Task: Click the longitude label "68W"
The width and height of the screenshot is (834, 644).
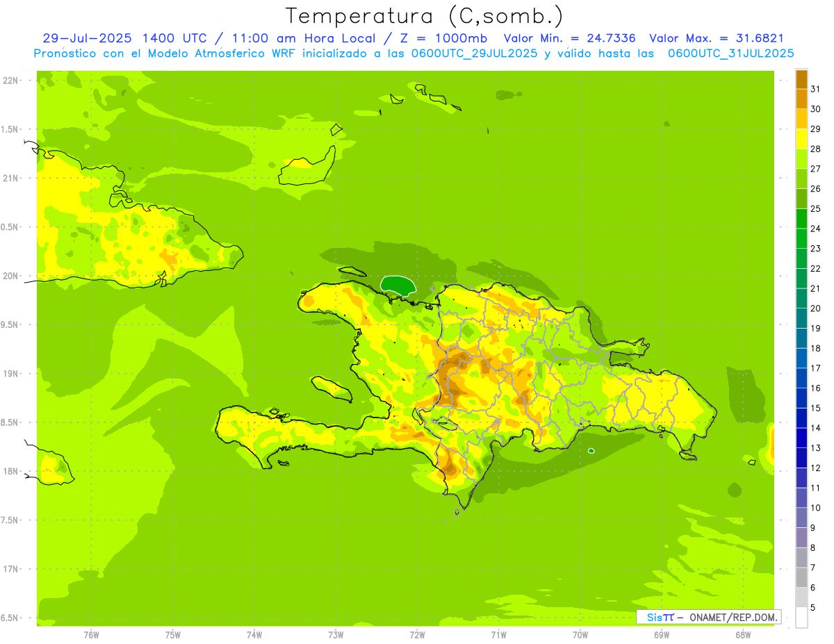Action: 742,635
